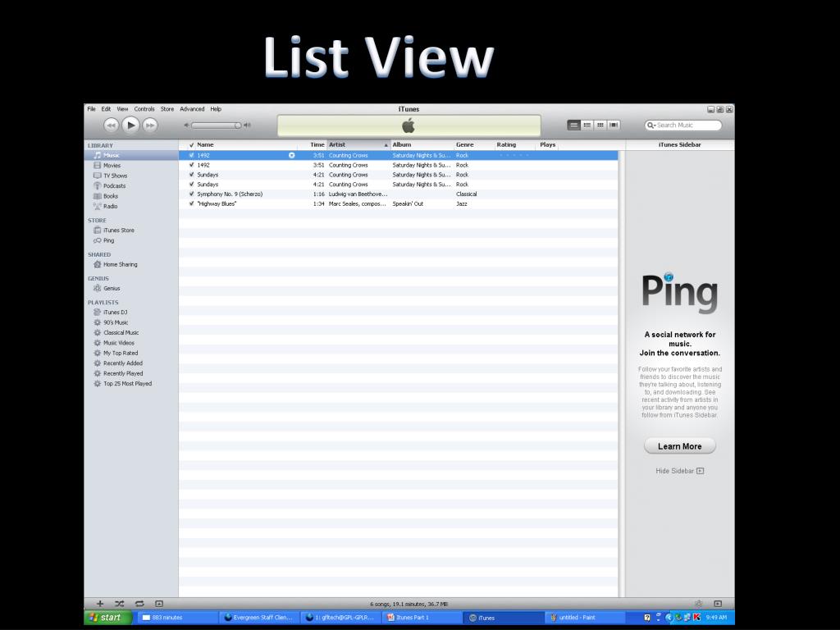Sort by the Rating column header
Screen dimensions: 840x630
click(515, 144)
